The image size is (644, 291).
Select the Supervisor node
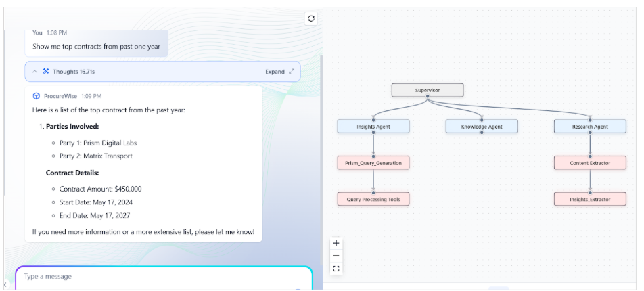tap(428, 90)
